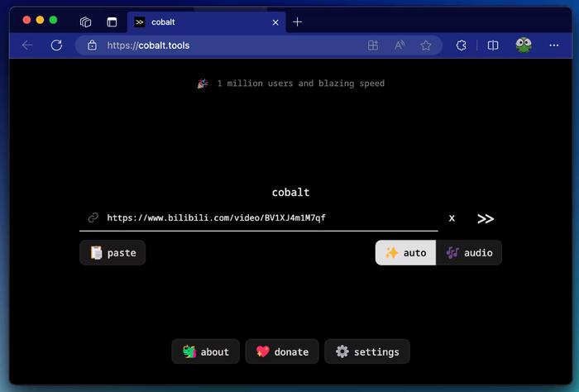Click the link icon beside the URL field
This screenshot has width=579, height=392.
tap(93, 218)
